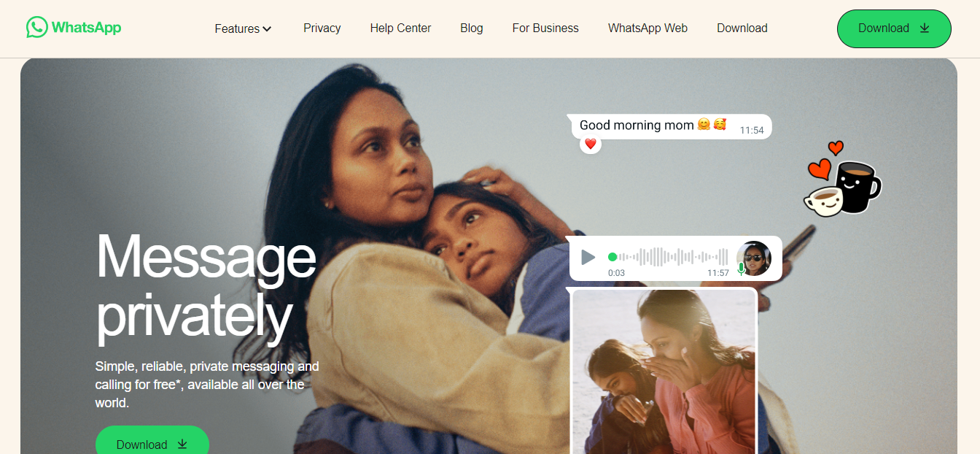Play the voice message
980x454 pixels.
pos(588,257)
